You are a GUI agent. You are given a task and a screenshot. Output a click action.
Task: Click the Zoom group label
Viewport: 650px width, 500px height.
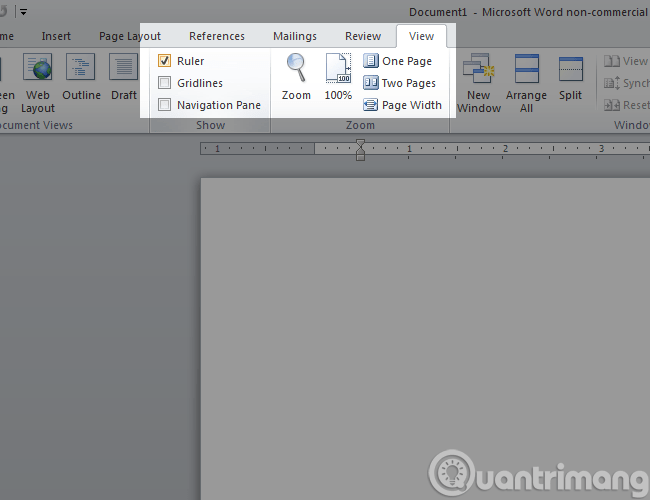(360, 125)
